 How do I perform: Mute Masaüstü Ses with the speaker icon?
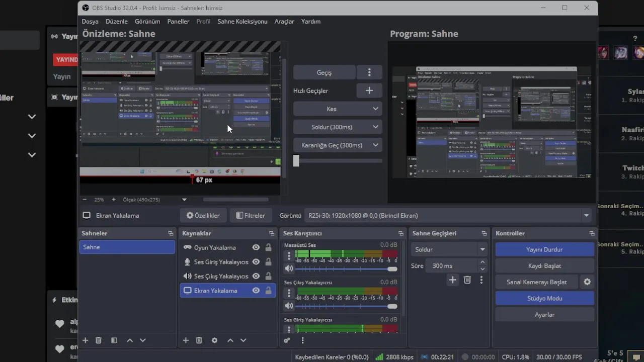click(289, 269)
